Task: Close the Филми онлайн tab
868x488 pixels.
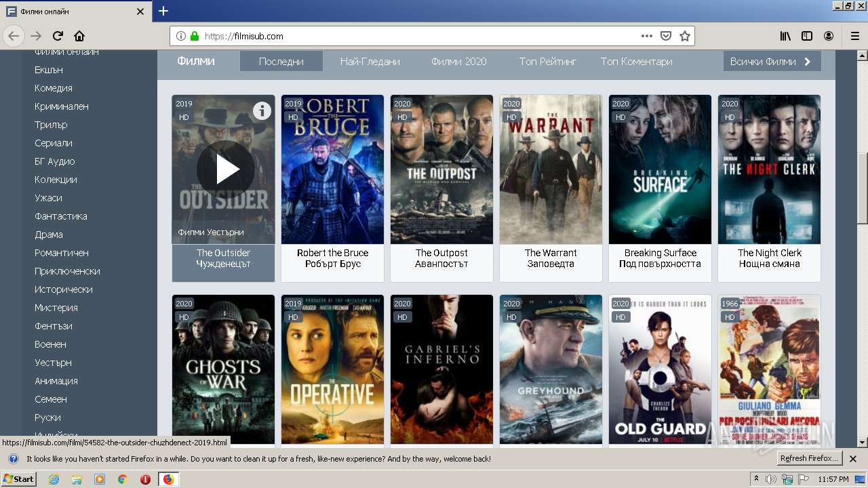Action: tap(140, 12)
